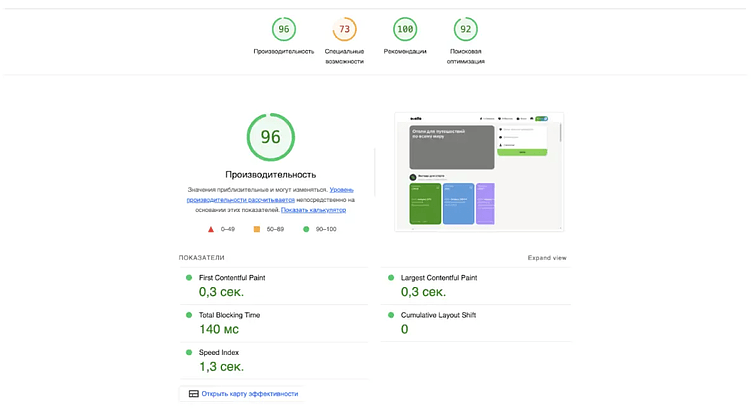Click the Largest Contentful Paint value 0,3 сек.

point(423,292)
